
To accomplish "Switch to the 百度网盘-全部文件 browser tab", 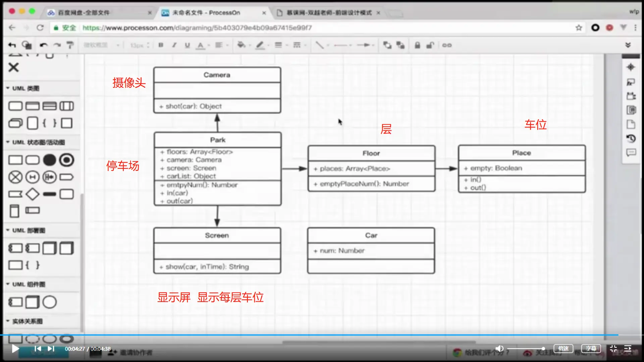I will [x=84, y=13].
